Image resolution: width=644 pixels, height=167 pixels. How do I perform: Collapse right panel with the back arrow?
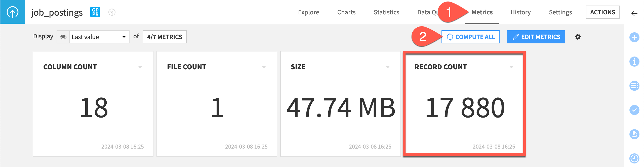point(634,13)
